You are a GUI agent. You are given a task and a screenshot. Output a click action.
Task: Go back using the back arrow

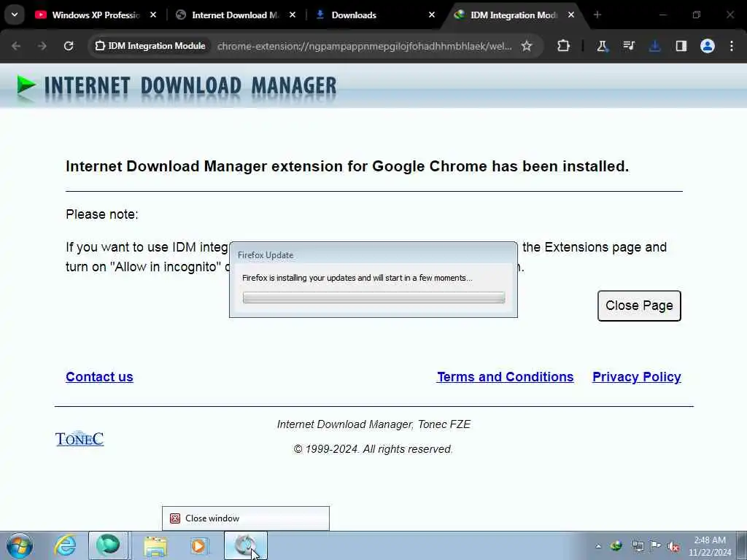(16, 46)
